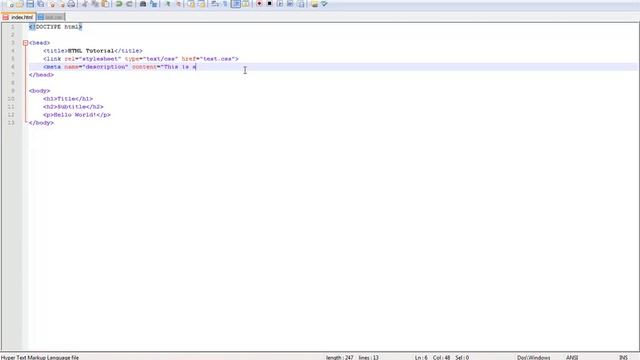Click the Copy toolbar icon
Viewport: 640px width, 360px height.
pos(95,4)
